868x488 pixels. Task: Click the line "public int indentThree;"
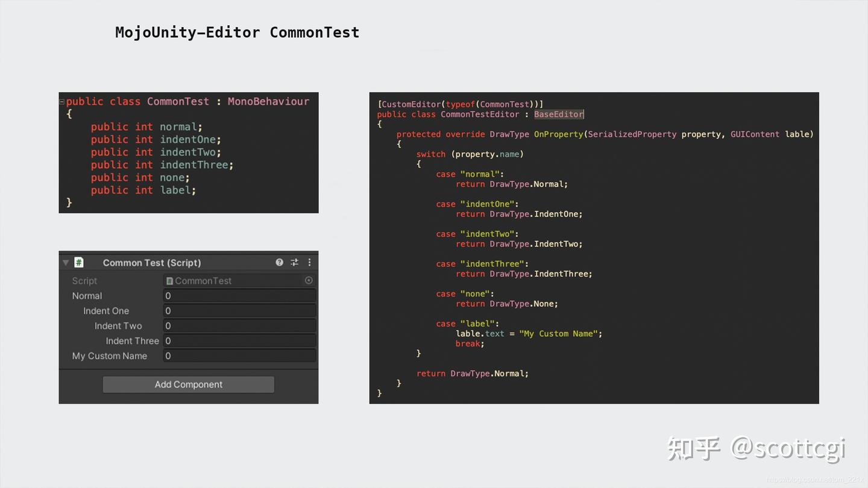pos(162,165)
